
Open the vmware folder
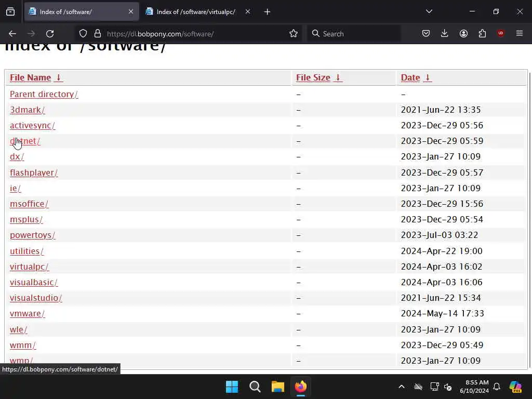(27, 313)
